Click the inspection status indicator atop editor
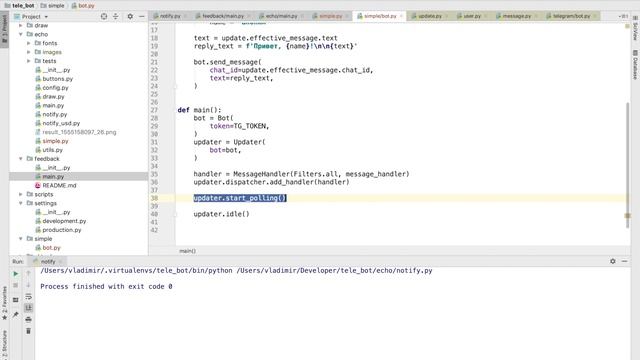 click(627, 26)
